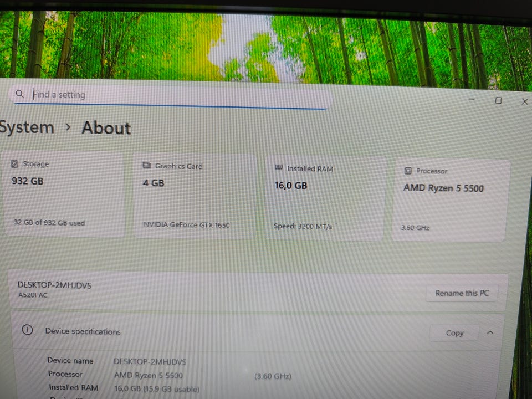Copy the device specifications

coord(454,333)
